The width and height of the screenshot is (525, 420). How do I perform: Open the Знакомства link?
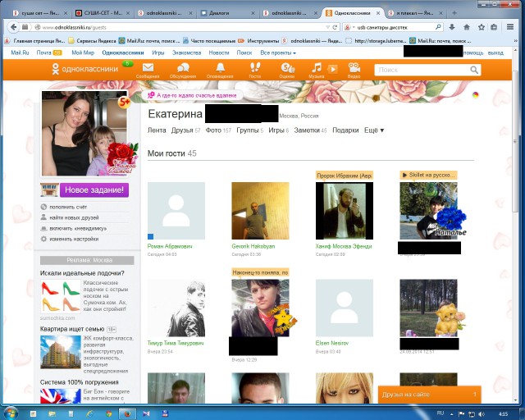click(x=186, y=53)
